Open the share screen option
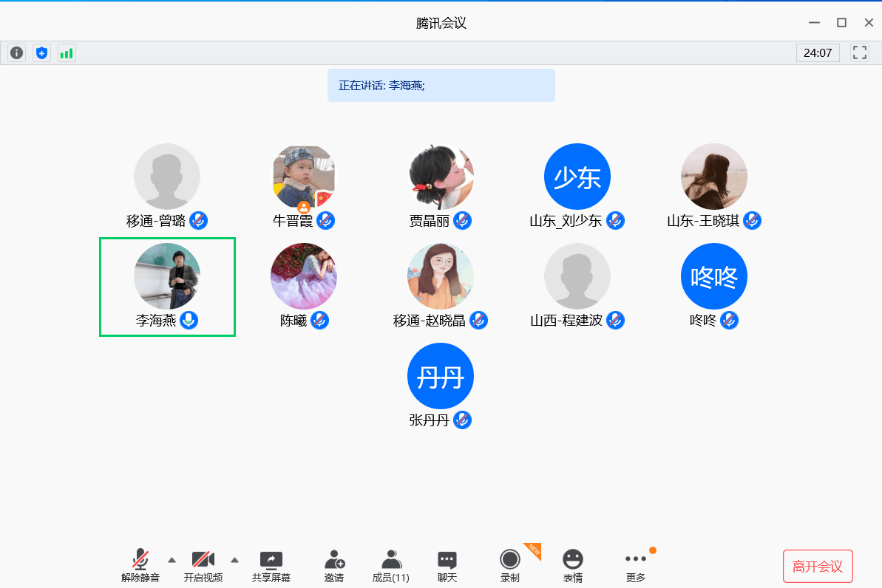This screenshot has height=588, width=882. (271, 567)
